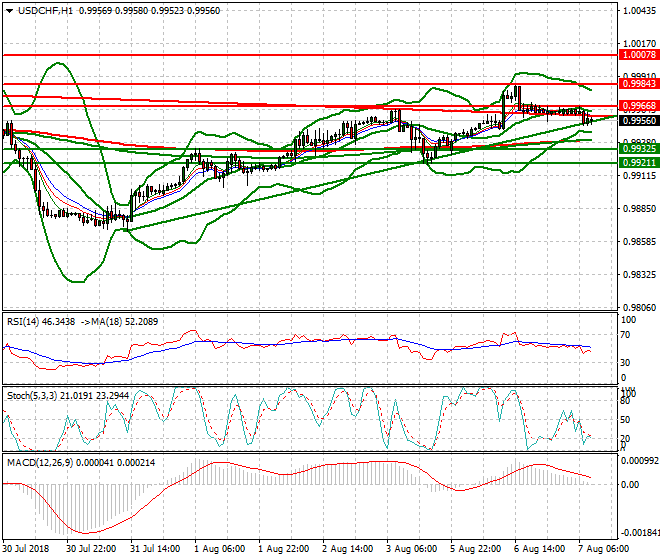660x560 pixels.
Task: Click the USDCHF,H1 chart title
Action: coord(45,11)
